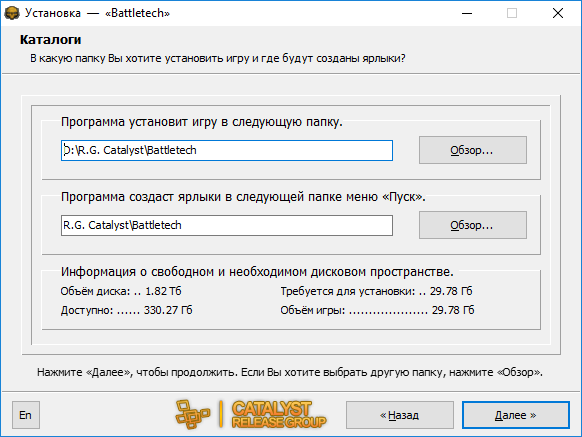Image resolution: width=582 pixels, height=437 pixels.
Task: Click the Доступно 330.27 Гб free space label
Action: coord(127,310)
